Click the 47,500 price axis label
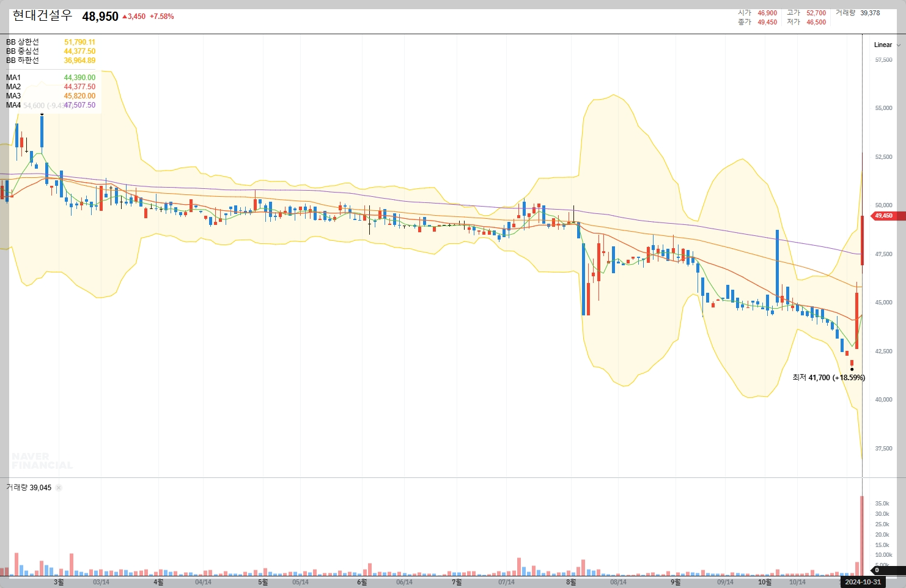906x588 pixels. tap(883, 254)
